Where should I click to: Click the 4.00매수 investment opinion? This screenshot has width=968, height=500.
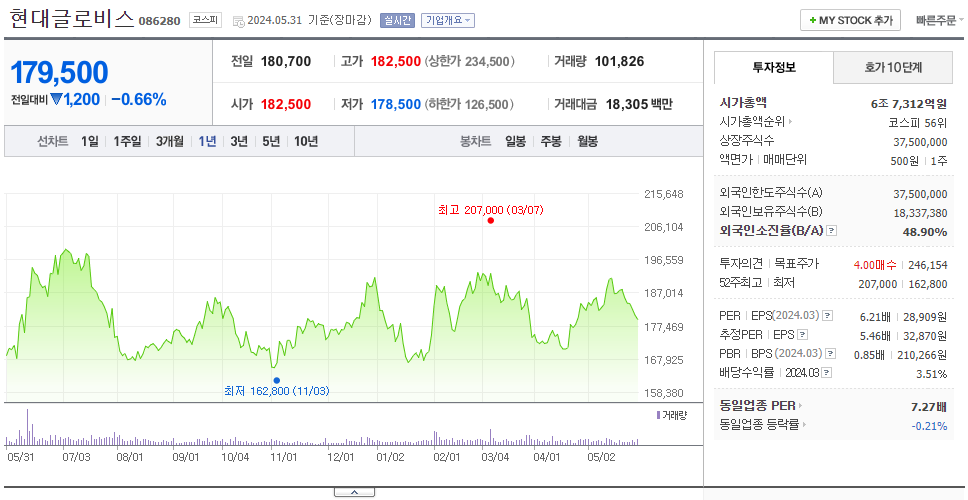[x=875, y=265]
